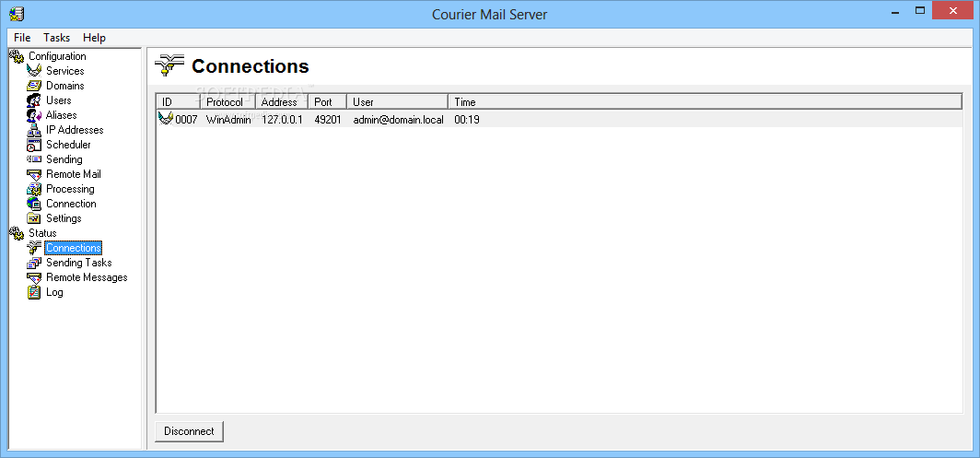Click the IP Addresses network icon
This screenshot has width=980, height=458.
click(34, 130)
